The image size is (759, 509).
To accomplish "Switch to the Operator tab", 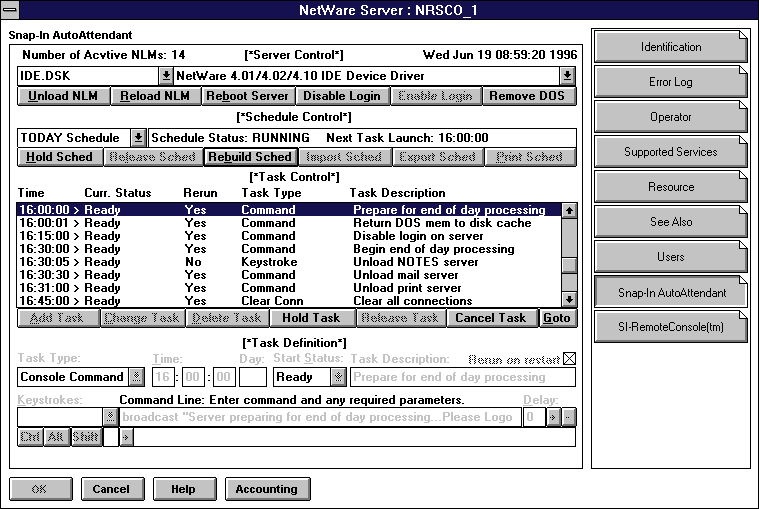I will point(670,117).
